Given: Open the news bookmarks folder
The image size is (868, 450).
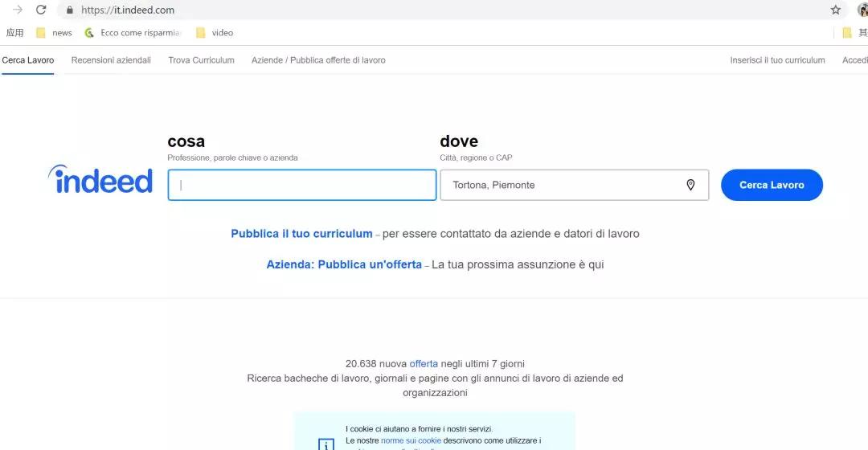Looking at the screenshot, I should (x=54, y=33).
